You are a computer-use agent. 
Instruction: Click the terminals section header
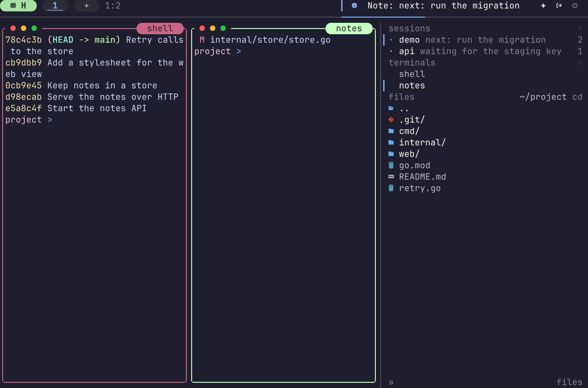pos(412,63)
